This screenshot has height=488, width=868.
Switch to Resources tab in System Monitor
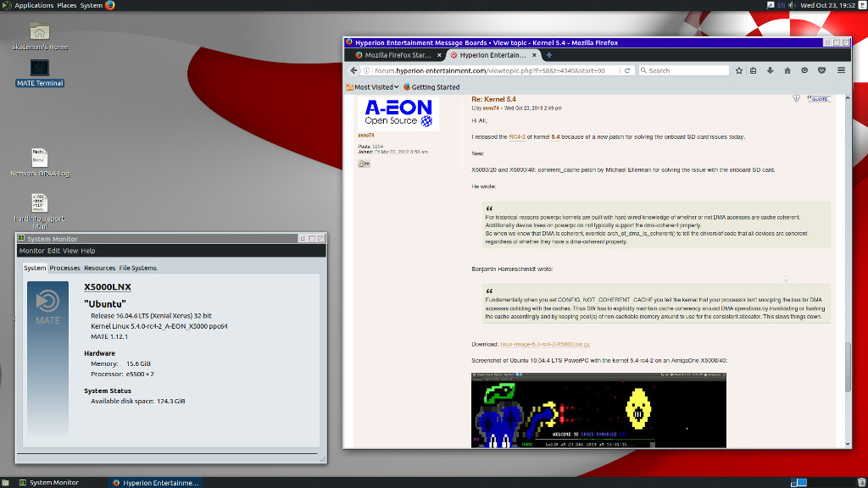click(x=100, y=268)
